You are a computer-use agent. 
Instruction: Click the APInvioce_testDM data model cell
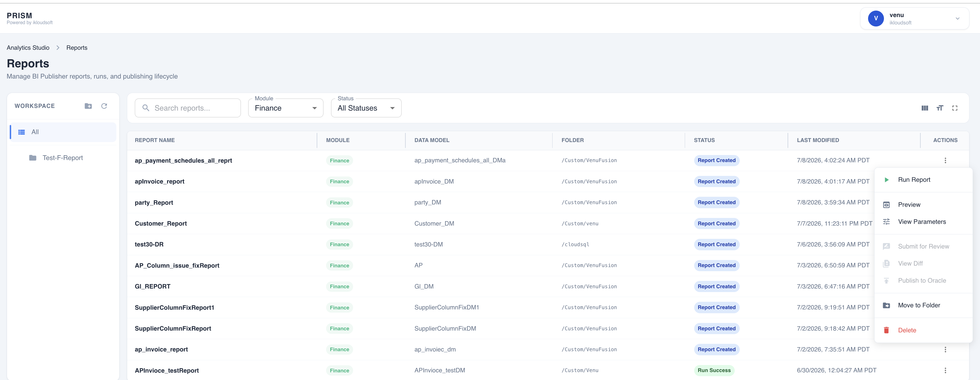coord(439,371)
